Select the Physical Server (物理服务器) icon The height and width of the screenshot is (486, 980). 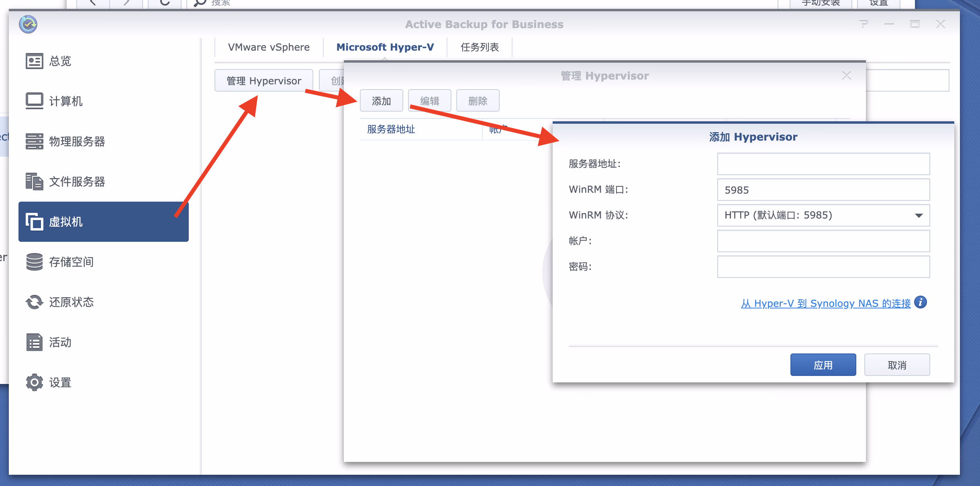[34, 141]
